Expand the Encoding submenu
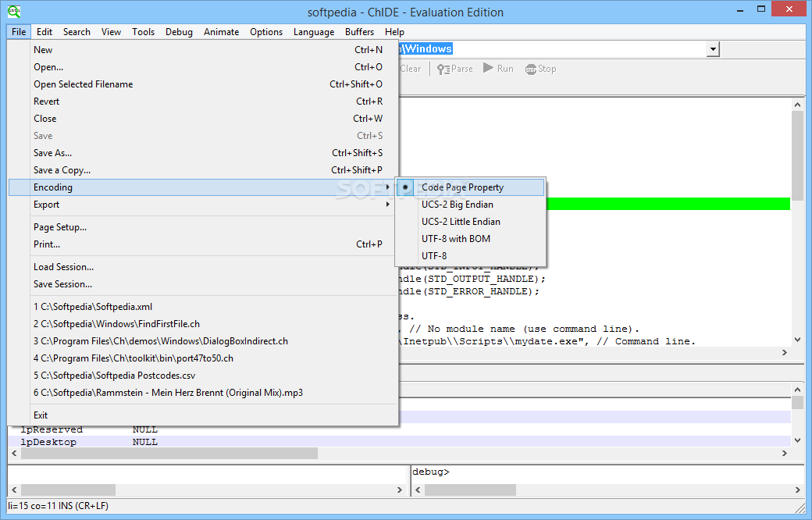The image size is (812, 520). (x=202, y=187)
